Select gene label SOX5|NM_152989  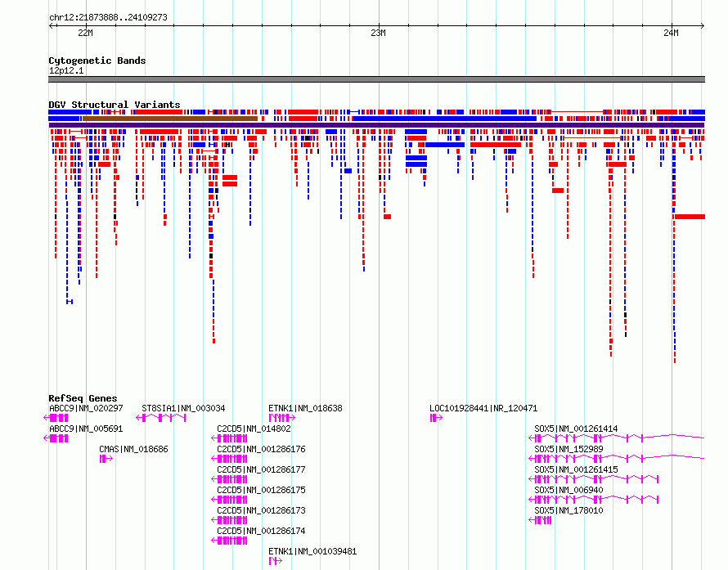[568, 449]
